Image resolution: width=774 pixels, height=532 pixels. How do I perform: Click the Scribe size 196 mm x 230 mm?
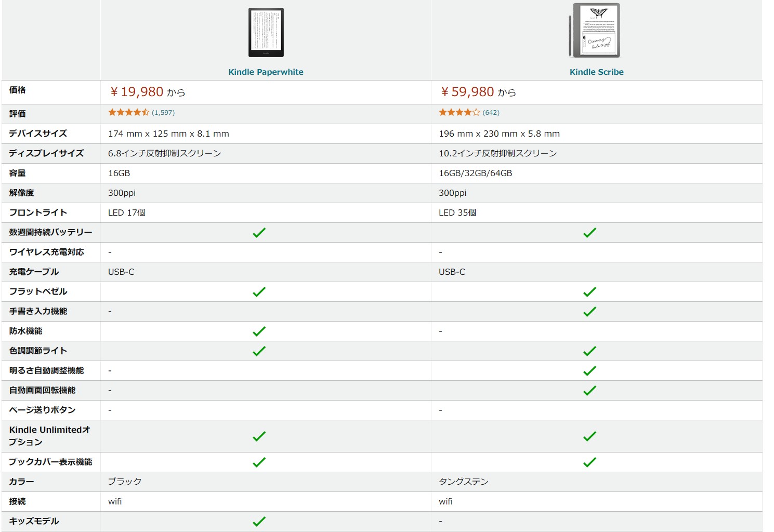[499, 134]
